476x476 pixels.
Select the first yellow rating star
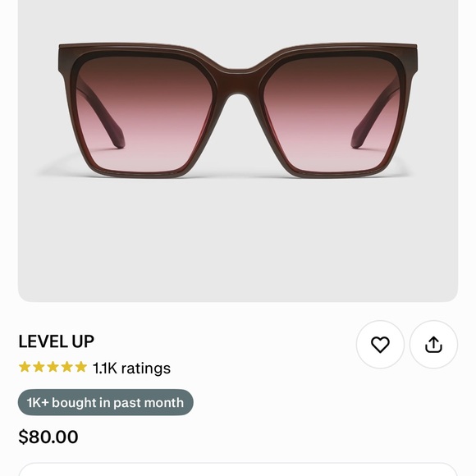coord(25,367)
